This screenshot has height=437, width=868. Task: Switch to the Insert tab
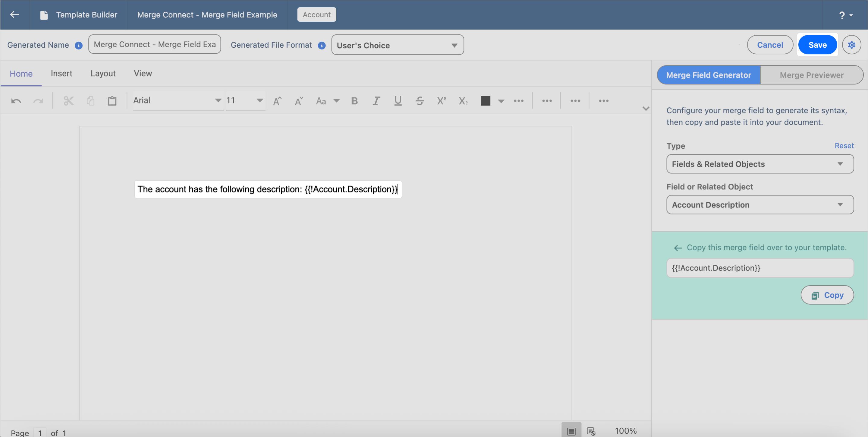point(61,74)
